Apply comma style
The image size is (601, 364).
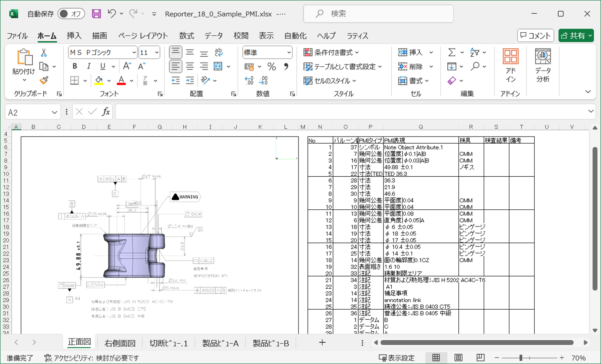[286, 67]
